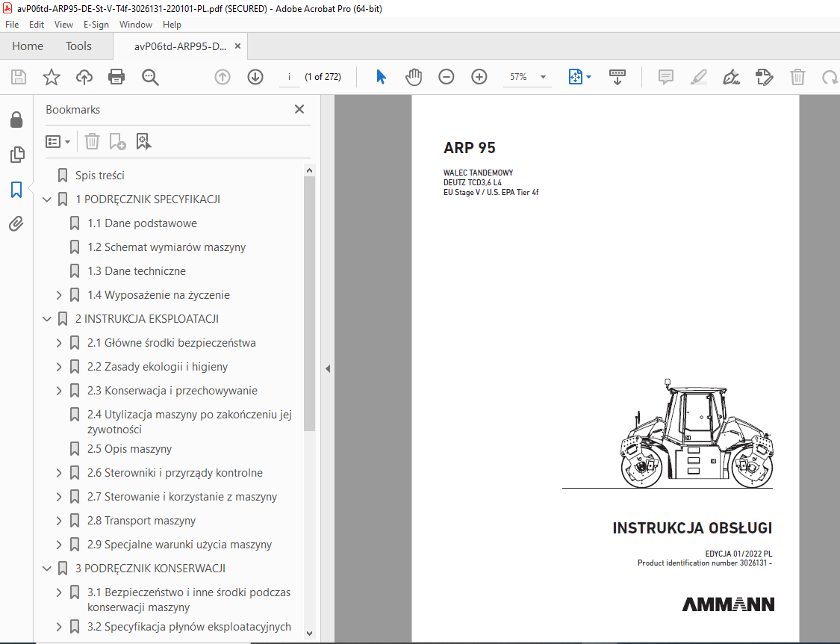Jump to 1.2 Schemat wymiarów maszyny
This screenshot has height=644, width=840.
tap(167, 247)
